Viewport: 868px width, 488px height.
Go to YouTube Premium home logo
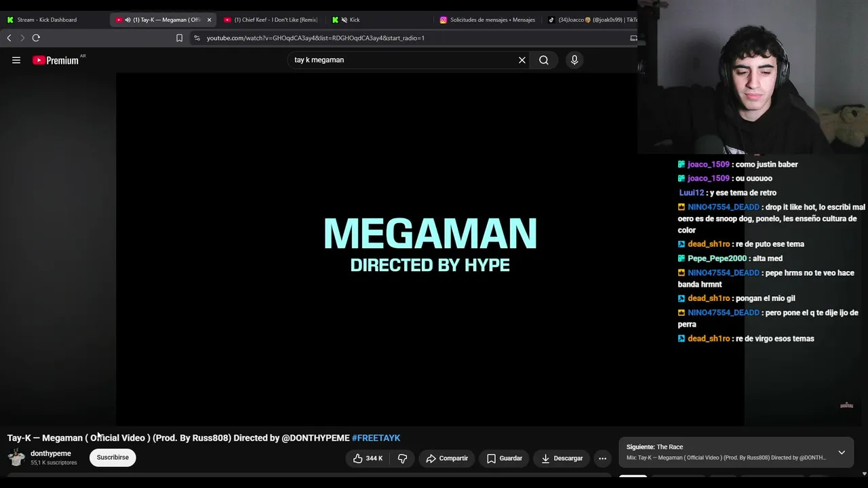(56, 60)
